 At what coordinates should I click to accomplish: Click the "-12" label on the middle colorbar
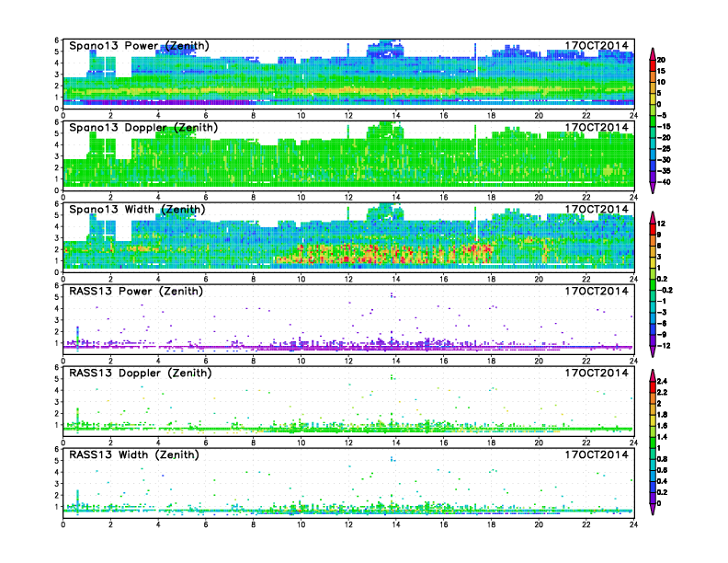click(x=664, y=346)
